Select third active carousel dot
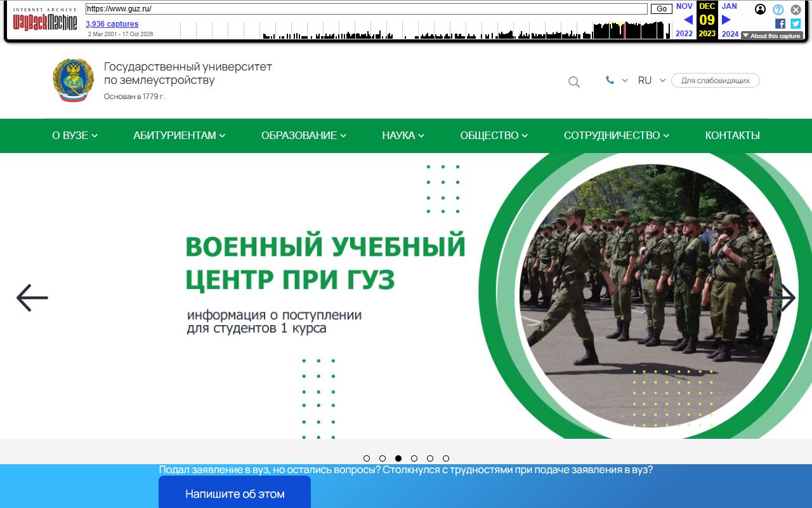 (x=398, y=458)
